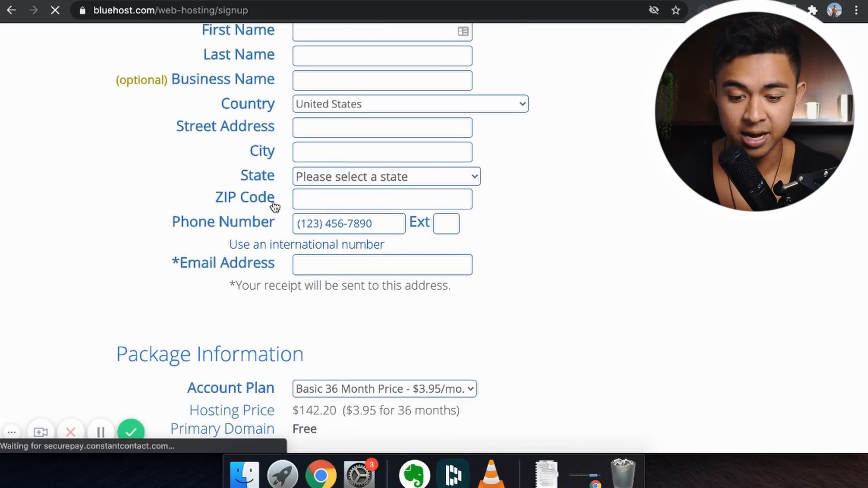
Task: Click the address bar URL bluehost.com/web-hosting/signup
Action: [x=170, y=10]
